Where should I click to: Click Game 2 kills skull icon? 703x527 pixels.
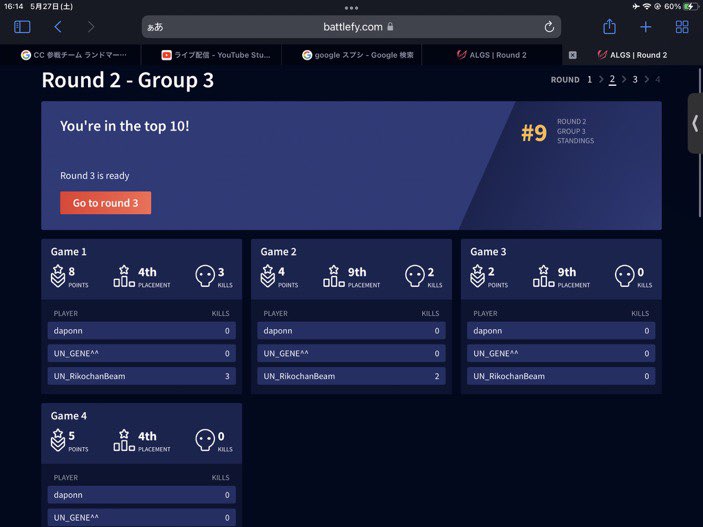coord(415,276)
